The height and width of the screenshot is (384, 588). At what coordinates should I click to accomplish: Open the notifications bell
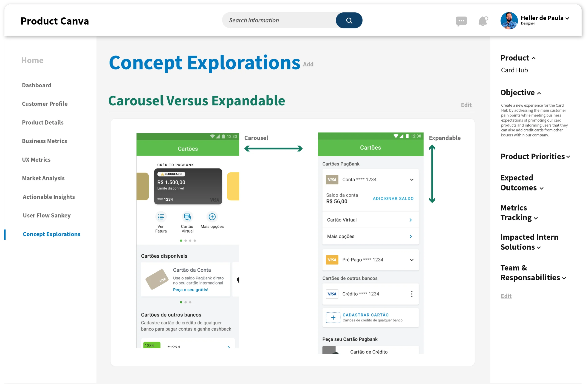[x=483, y=21]
